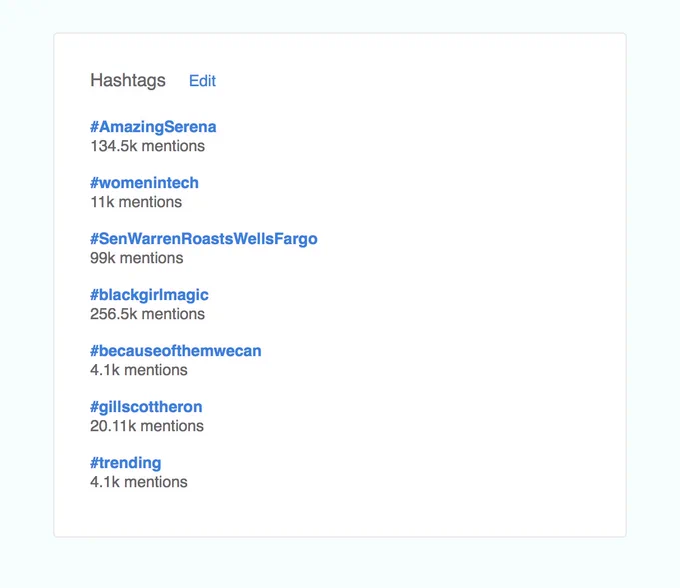Click the Hashtags section heading
Screen dimensions: 680x588
coord(128,81)
